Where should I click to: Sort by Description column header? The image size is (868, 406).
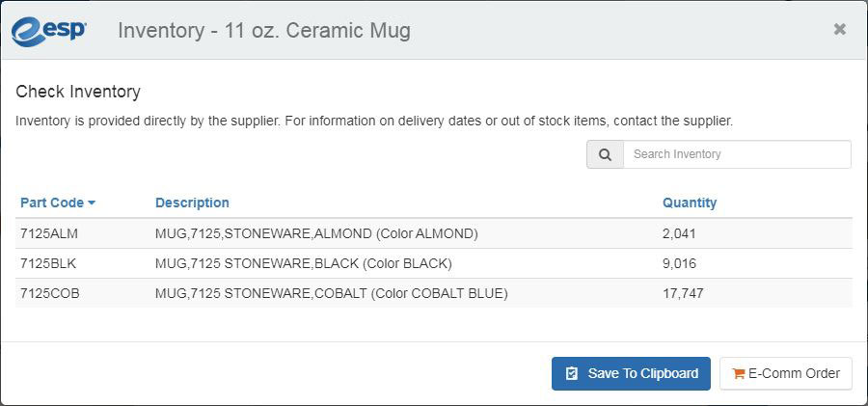pyautogui.click(x=192, y=203)
